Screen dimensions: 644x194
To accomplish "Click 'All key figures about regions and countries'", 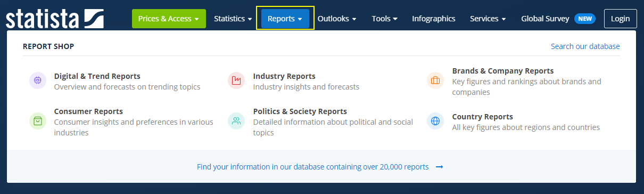I will click(526, 127).
